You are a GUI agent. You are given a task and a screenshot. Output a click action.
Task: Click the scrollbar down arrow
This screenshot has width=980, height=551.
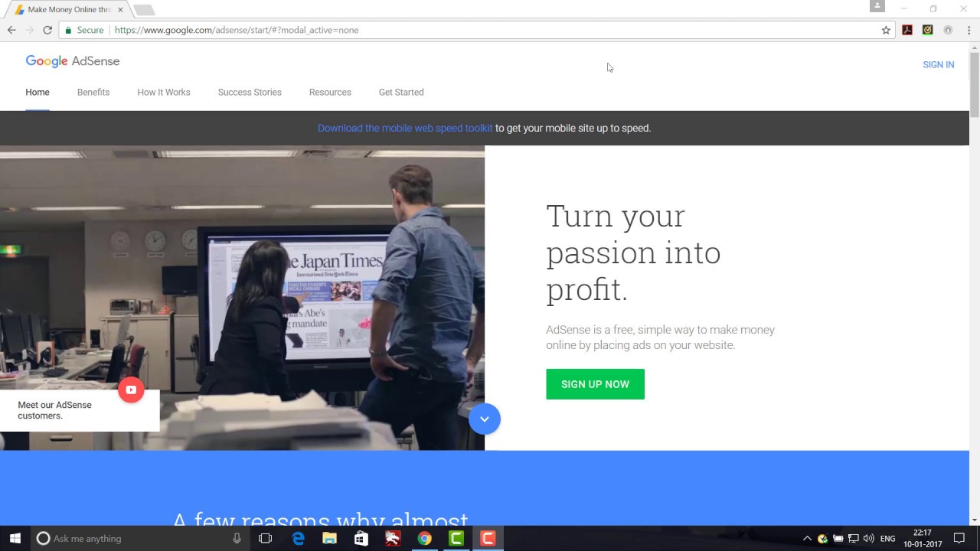pyautogui.click(x=975, y=520)
